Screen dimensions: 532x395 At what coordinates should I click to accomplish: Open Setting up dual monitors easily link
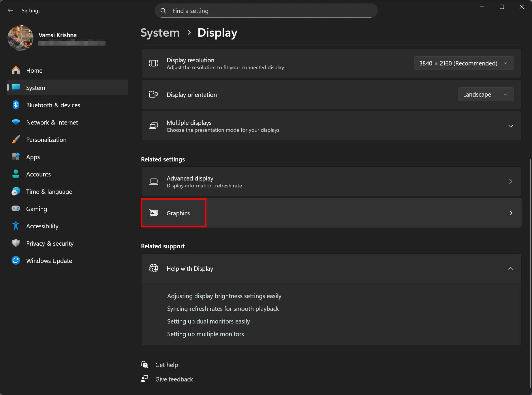pyautogui.click(x=208, y=321)
